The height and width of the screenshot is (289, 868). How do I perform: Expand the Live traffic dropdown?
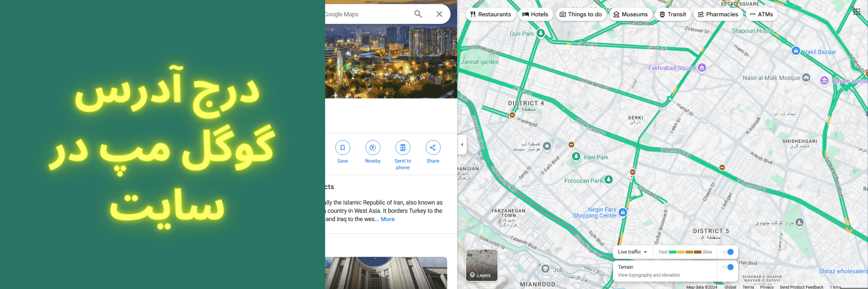pos(632,252)
